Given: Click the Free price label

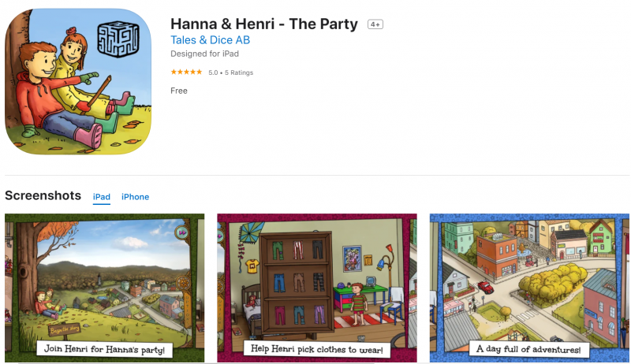Looking at the screenshot, I should click(179, 91).
